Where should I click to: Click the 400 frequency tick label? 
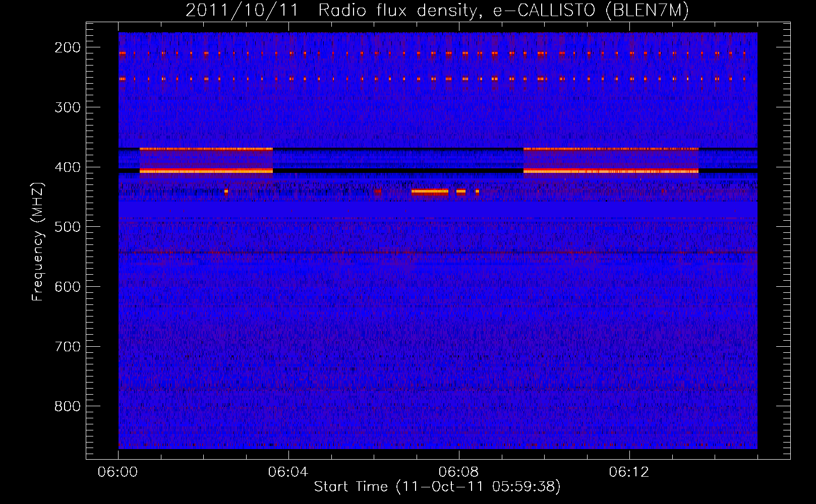[68, 167]
